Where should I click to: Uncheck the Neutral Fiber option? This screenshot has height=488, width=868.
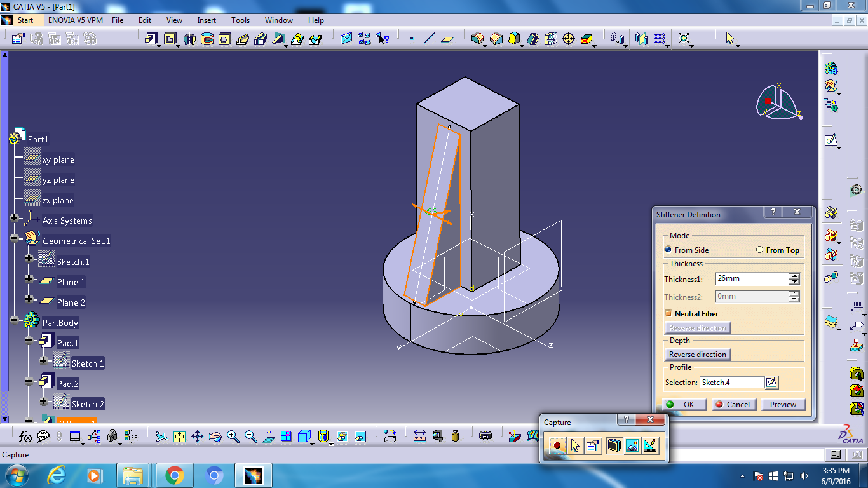pyautogui.click(x=668, y=313)
